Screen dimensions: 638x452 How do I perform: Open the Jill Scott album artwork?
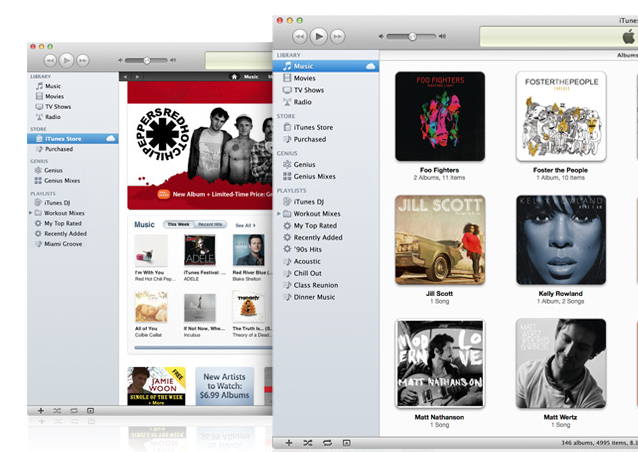click(440, 240)
